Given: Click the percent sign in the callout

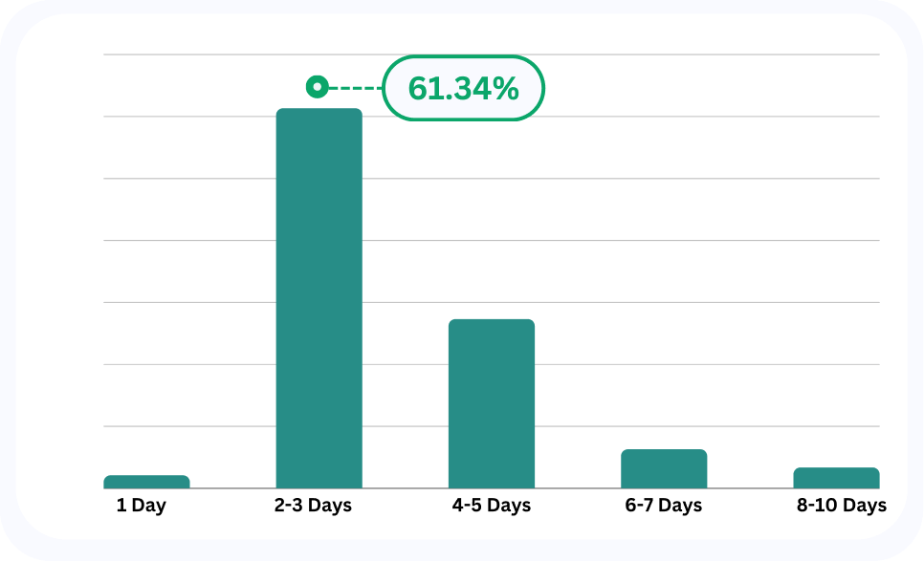Looking at the screenshot, I should pyautogui.click(x=506, y=88).
